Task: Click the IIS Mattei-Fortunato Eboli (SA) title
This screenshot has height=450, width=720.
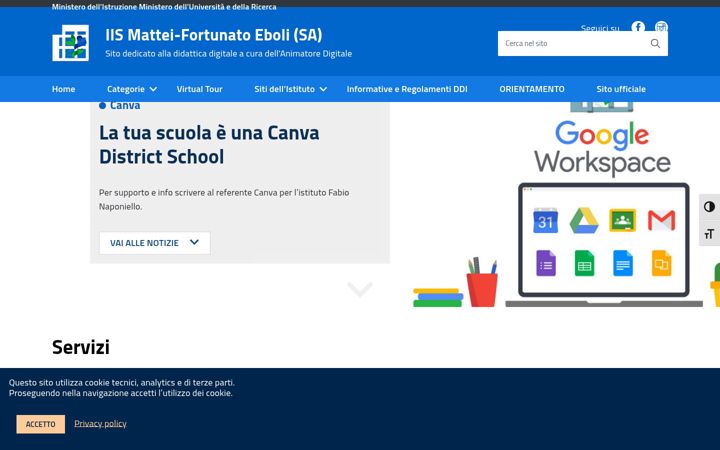Action: (214, 35)
